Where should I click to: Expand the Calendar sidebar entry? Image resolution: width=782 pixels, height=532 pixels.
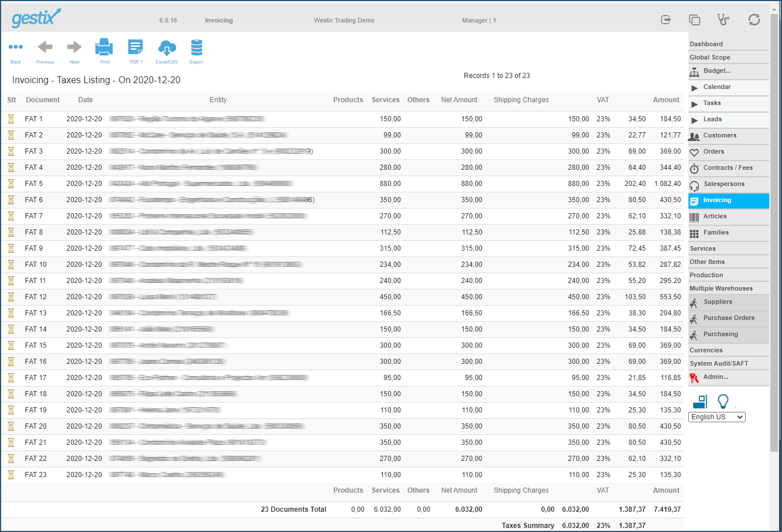[x=729, y=87]
